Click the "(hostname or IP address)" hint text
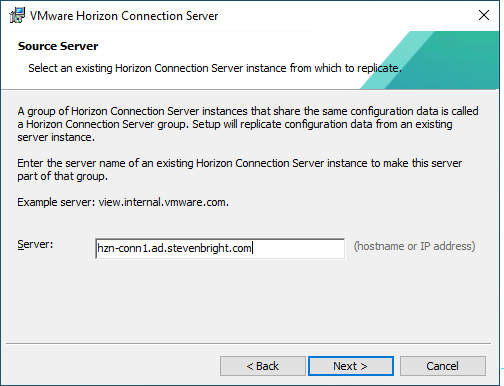The image size is (504, 386). click(x=414, y=246)
